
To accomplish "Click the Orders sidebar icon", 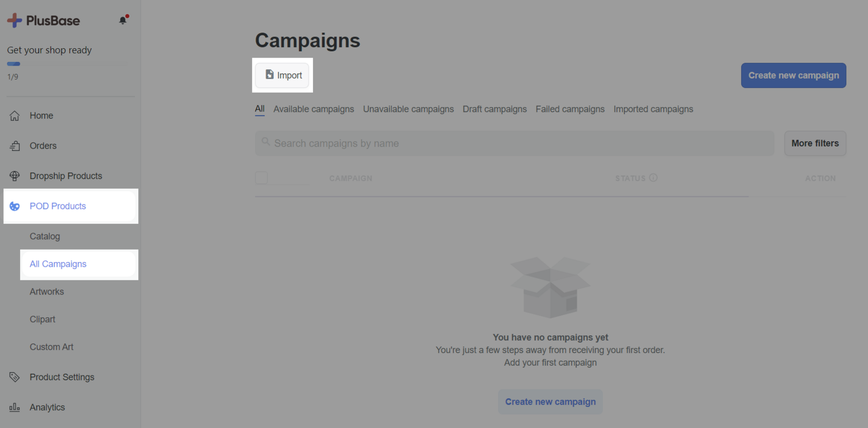I will pos(15,146).
